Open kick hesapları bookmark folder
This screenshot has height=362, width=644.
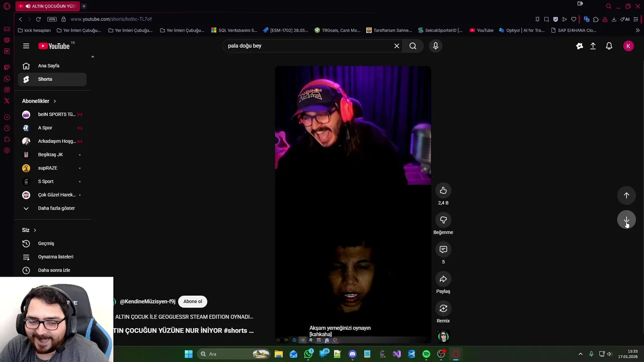pyautogui.click(x=34, y=30)
